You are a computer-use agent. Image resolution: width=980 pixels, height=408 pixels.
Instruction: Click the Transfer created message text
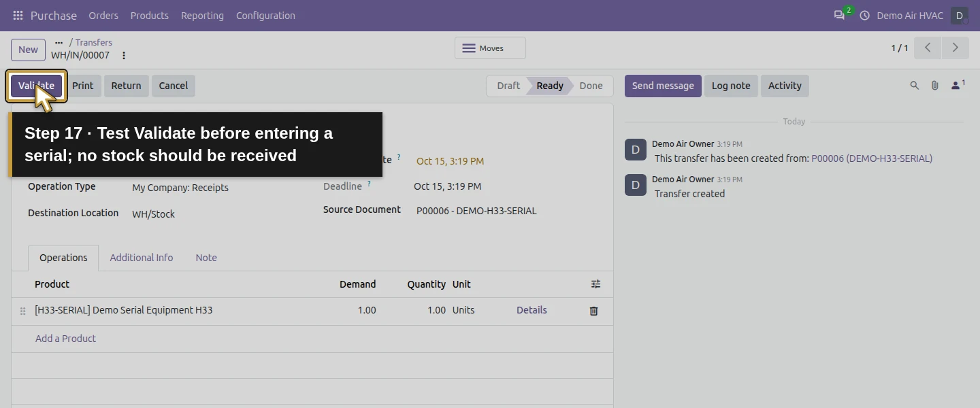click(689, 194)
